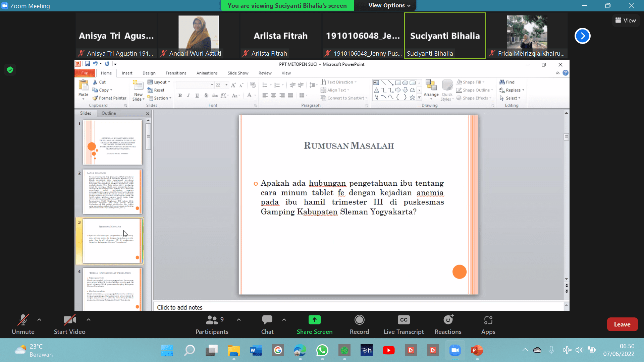This screenshot has width=644, height=362.
Task: Click the Justify alignment icon
Action: click(290, 96)
